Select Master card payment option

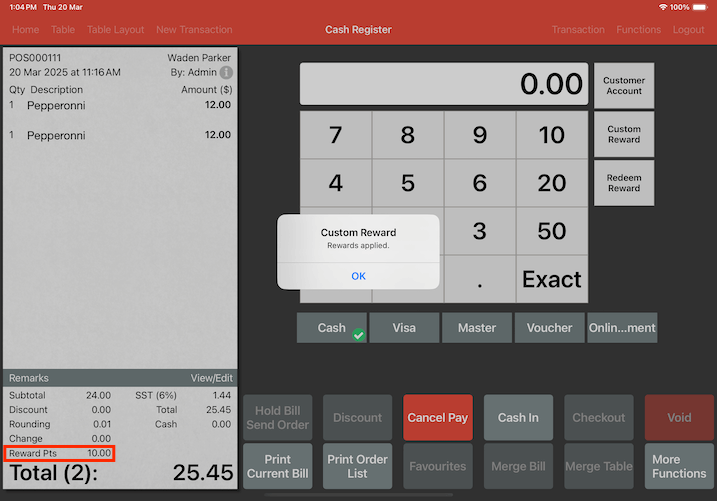pyautogui.click(x=476, y=328)
